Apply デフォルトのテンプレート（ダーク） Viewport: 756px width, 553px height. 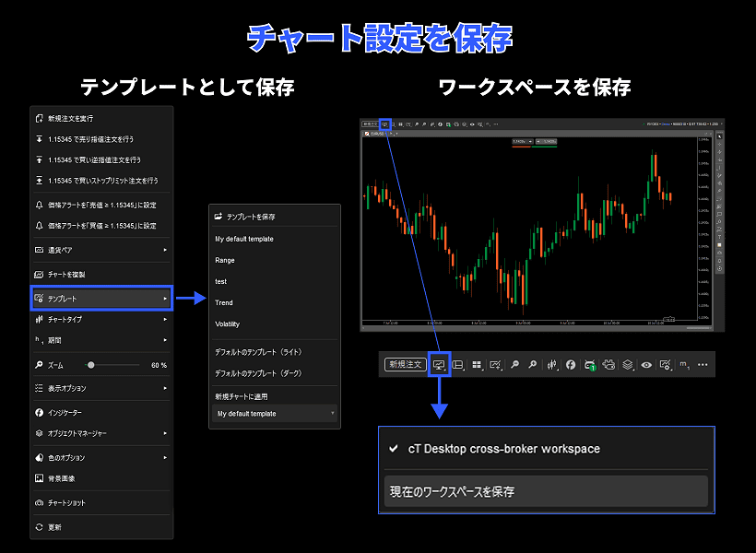(275, 373)
